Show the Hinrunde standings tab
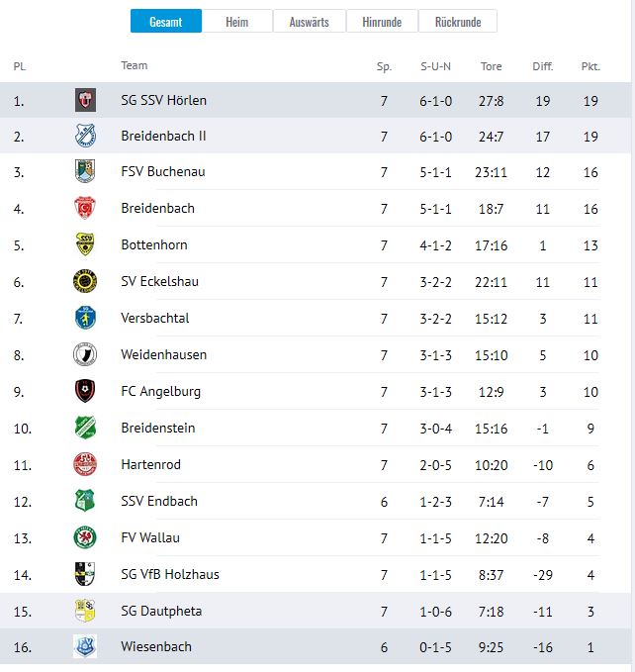 pyautogui.click(x=382, y=22)
